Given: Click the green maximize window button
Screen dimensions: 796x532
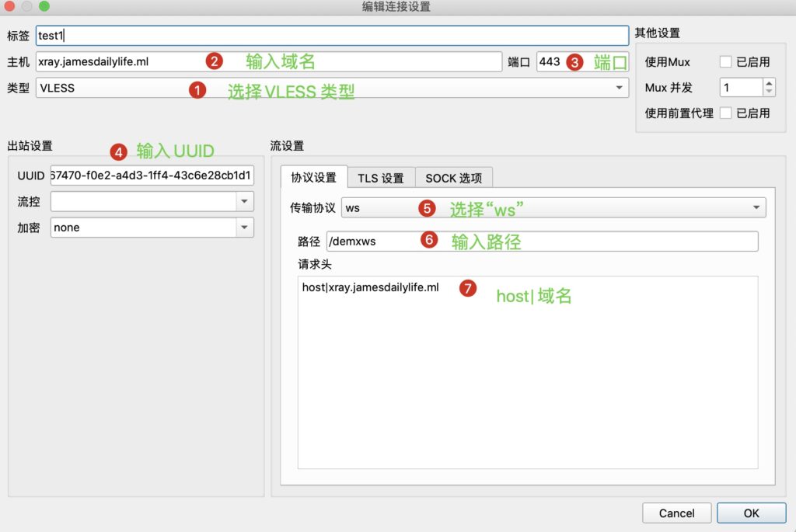Looking at the screenshot, I should [44, 6].
